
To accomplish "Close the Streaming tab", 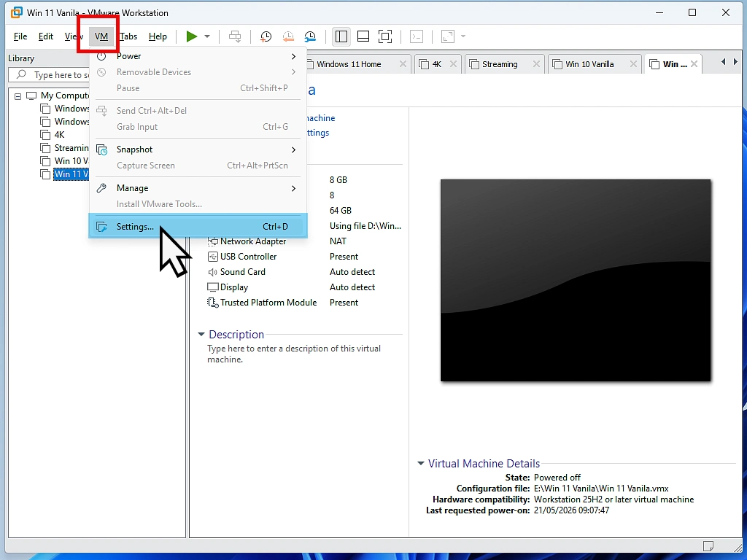I will (536, 64).
